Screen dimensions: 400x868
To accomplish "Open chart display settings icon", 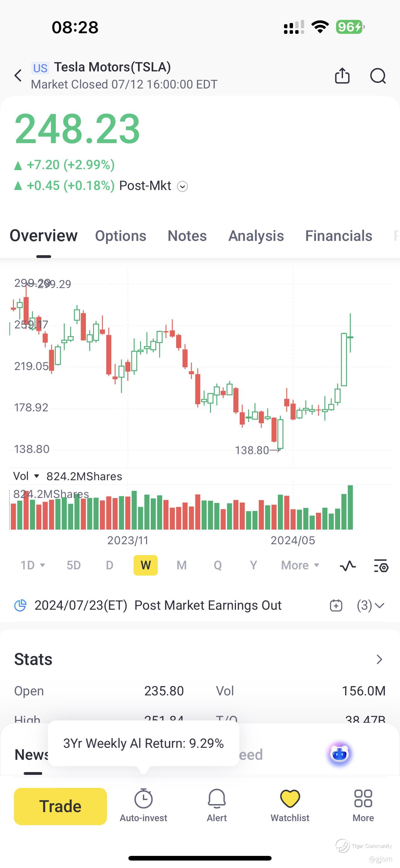I will [x=381, y=565].
